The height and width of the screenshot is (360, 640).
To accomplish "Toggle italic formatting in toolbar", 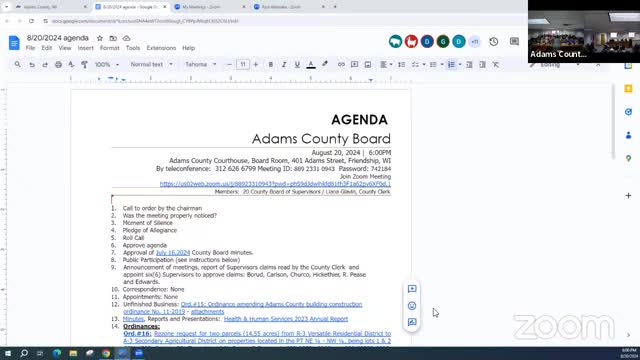I will pyautogui.click(x=284, y=64).
